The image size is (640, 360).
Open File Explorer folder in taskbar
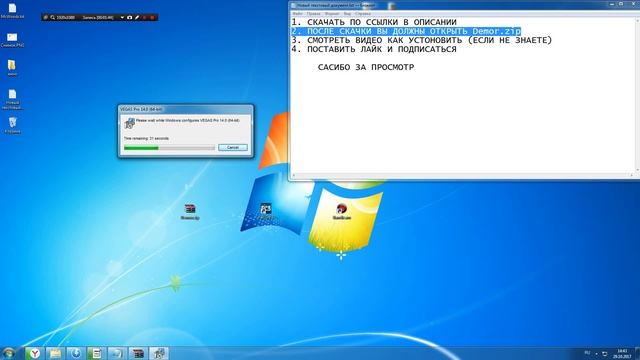coord(55,353)
